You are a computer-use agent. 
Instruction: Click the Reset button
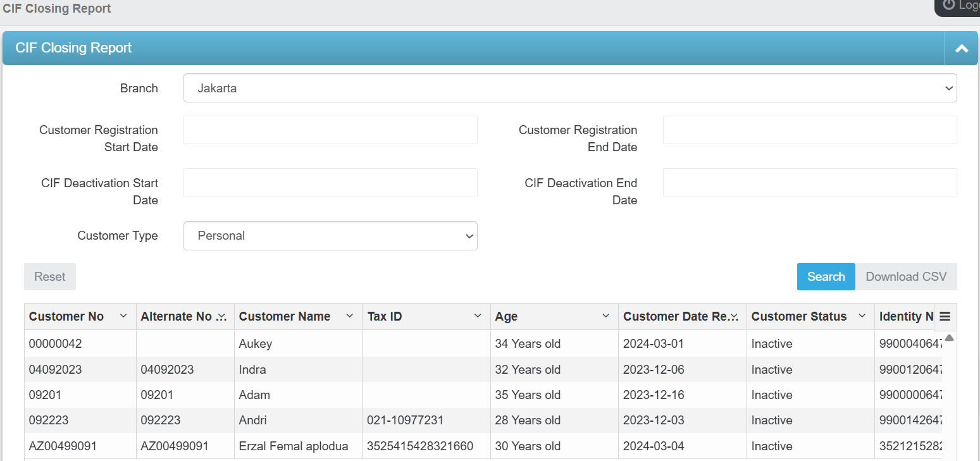[x=50, y=277]
